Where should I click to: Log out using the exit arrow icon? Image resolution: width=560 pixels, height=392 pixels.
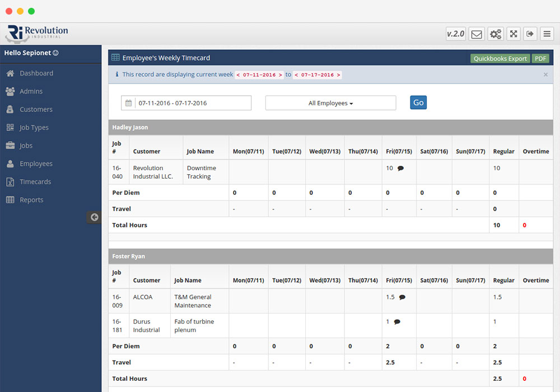point(530,34)
